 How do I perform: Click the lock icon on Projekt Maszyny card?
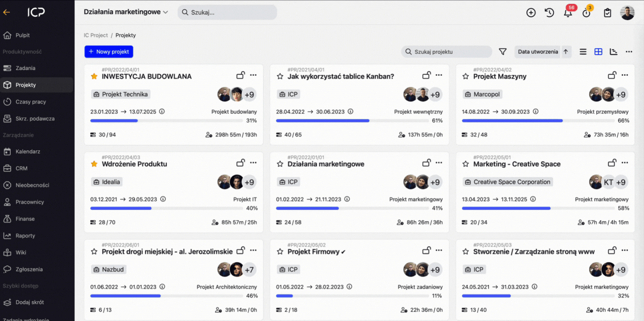[612, 75]
